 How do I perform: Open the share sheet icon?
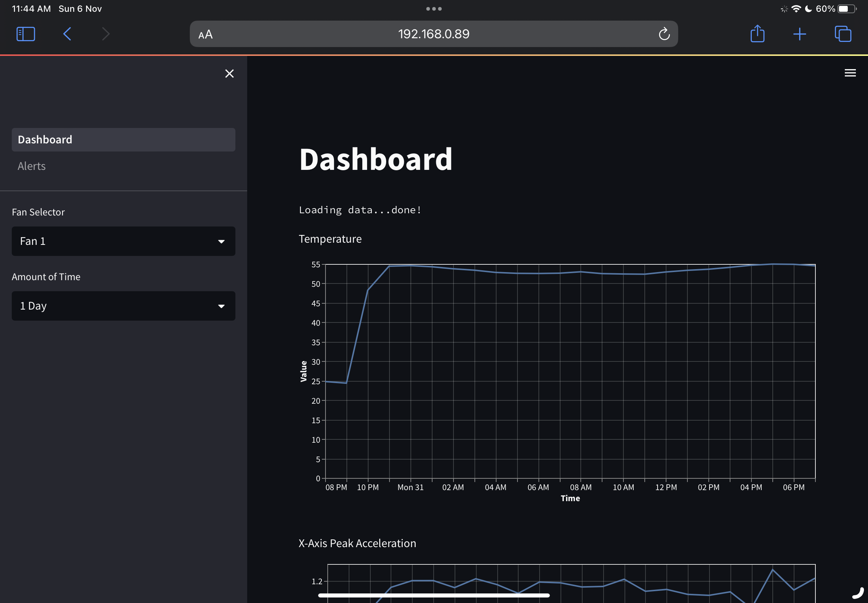click(757, 34)
